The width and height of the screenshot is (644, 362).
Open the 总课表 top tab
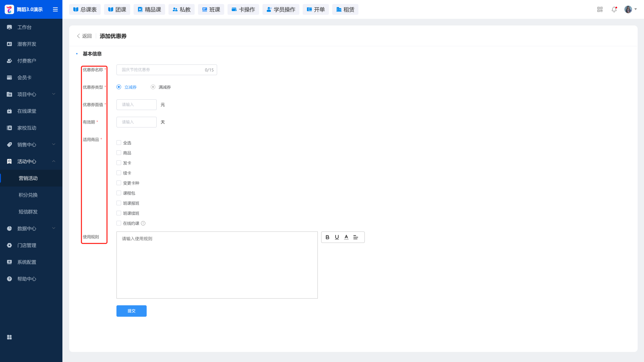(x=85, y=9)
